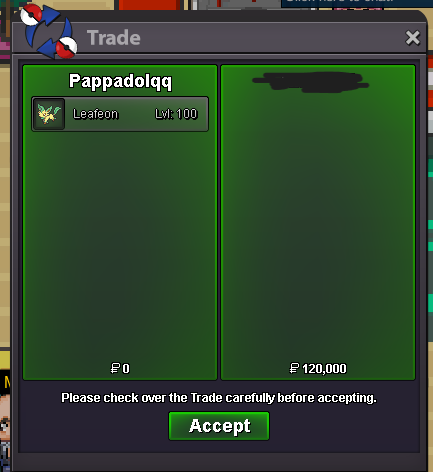Select the Leafeon name in trade slot
Screen dimensions: 433x472
click(95, 114)
